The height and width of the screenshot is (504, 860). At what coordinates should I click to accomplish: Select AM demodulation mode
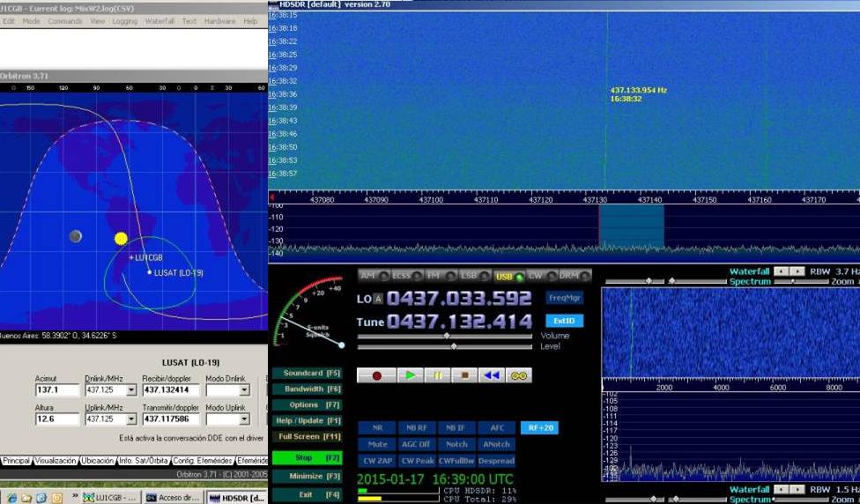(x=374, y=276)
